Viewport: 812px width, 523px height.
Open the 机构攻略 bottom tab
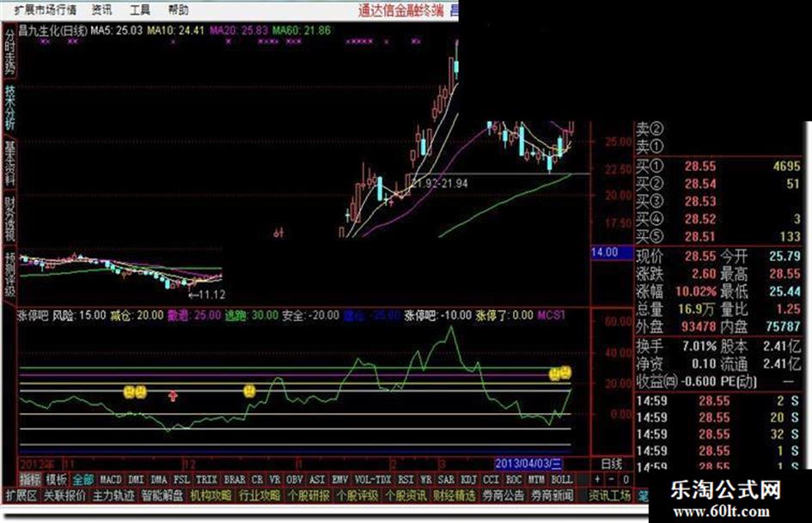(211, 496)
